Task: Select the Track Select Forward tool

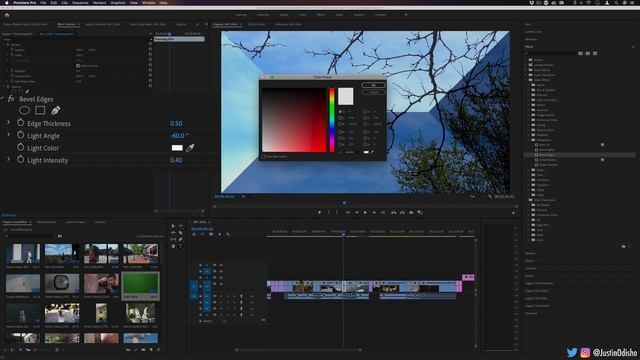Action: 180,226
